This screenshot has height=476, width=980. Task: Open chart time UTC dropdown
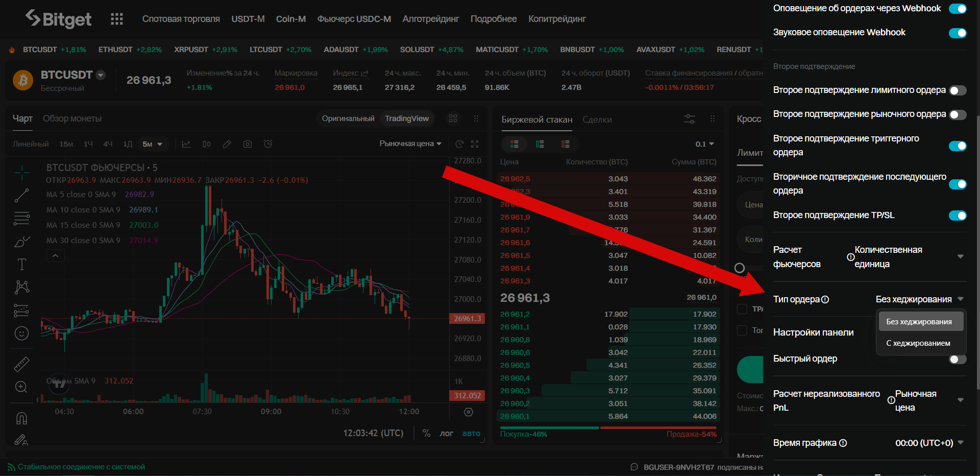(961, 442)
